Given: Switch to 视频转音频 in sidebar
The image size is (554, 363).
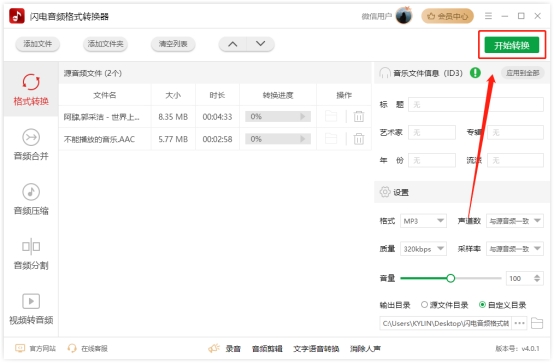Looking at the screenshot, I should 31,309.
